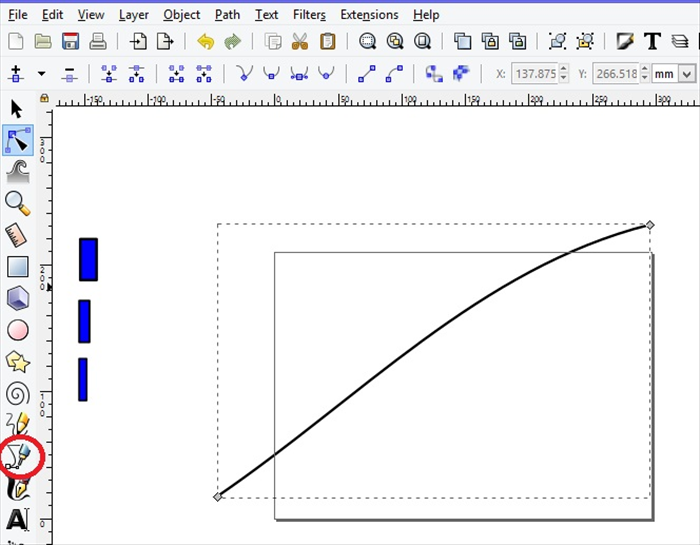The image size is (700, 545).
Task: Select the Measure ruler tool
Action: [17, 235]
